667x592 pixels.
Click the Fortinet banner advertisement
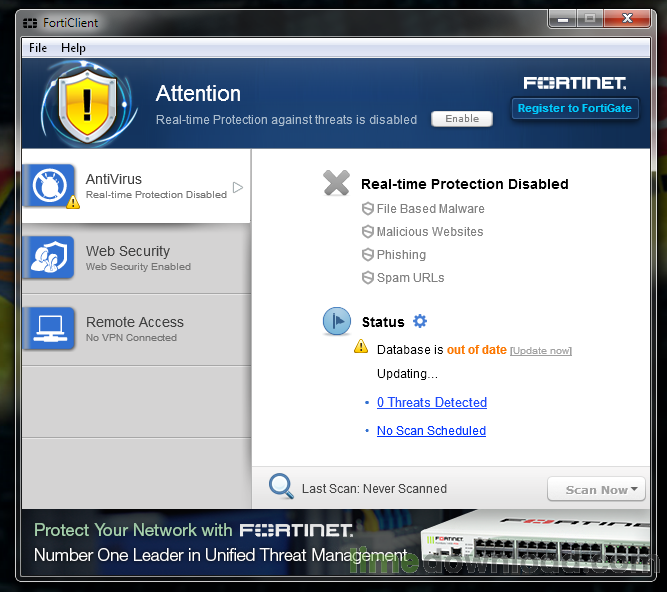[336, 542]
